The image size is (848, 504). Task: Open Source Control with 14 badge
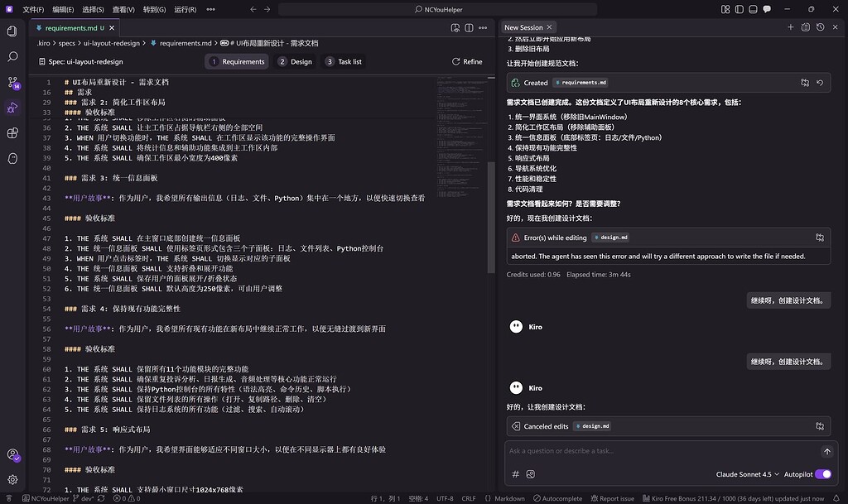(13, 82)
